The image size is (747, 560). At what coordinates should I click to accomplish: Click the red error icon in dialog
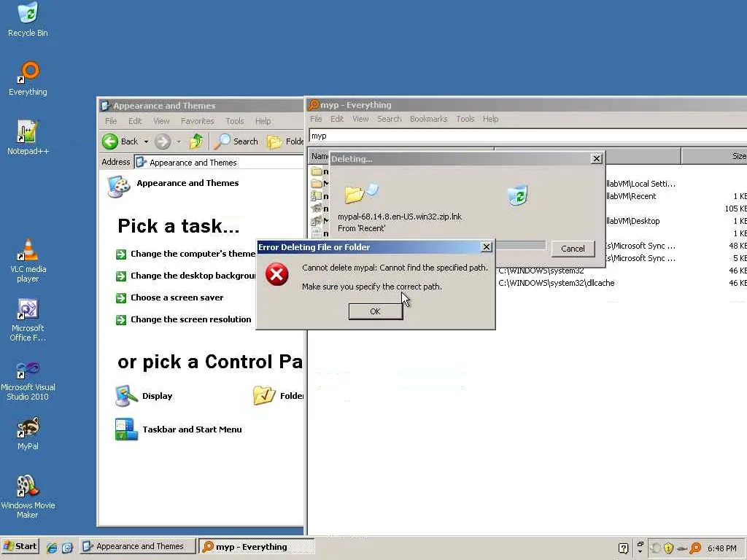pos(276,274)
